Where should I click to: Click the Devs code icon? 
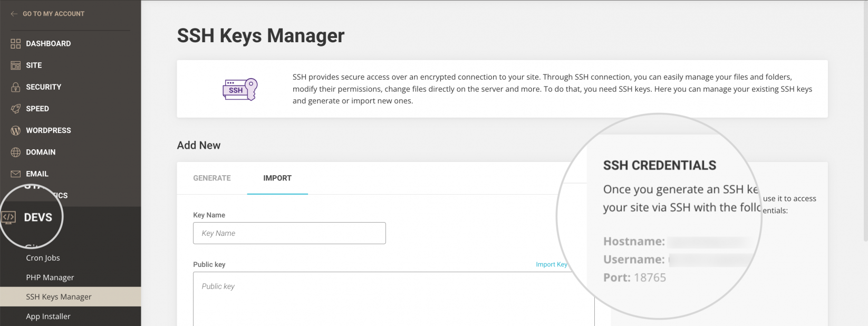pyautogui.click(x=8, y=217)
